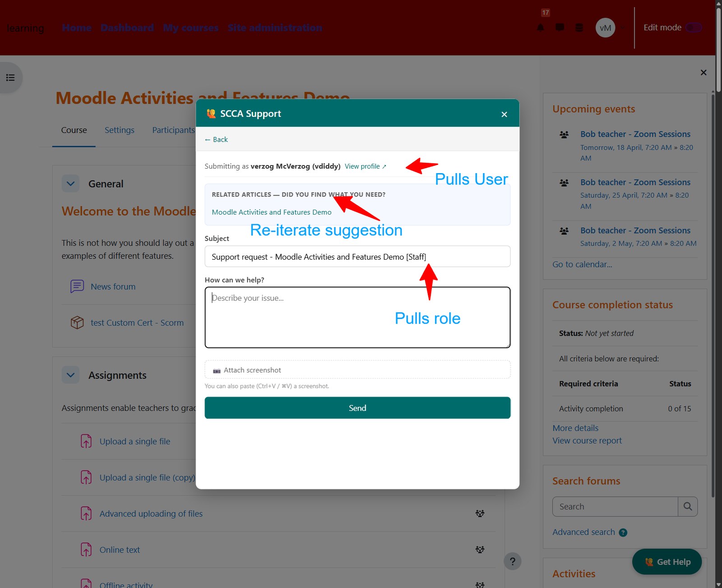The width and height of the screenshot is (722, 588).
Task: Click group event icon for 18 April session
Action: click(x=564, y=134)
